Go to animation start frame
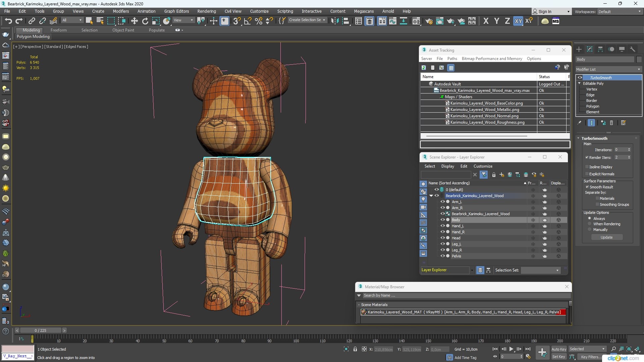The height and width of the screenshot is (362, 644). coord(495,349)
